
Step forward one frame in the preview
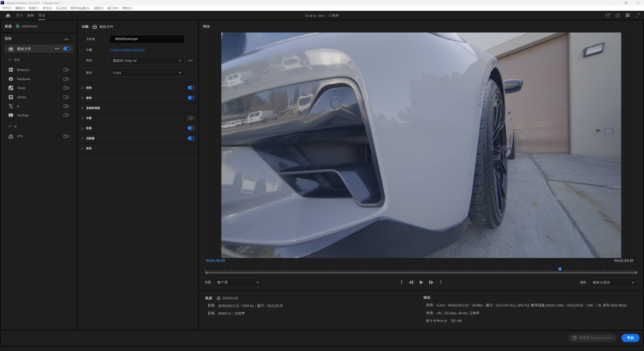pos(431,282)
